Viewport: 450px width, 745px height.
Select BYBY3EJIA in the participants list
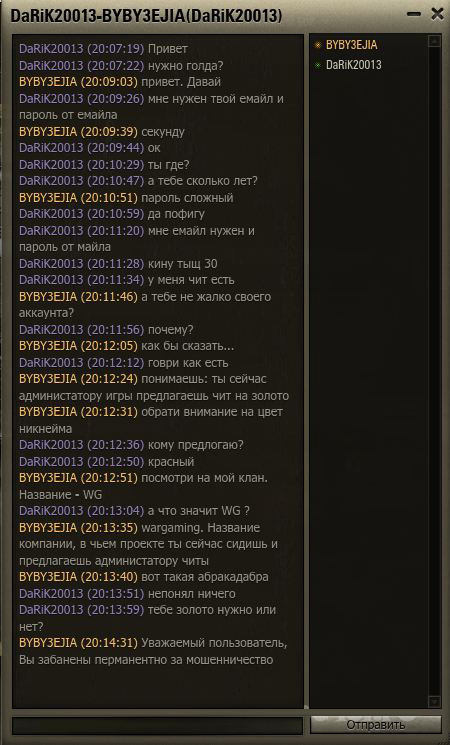(352, 45)
